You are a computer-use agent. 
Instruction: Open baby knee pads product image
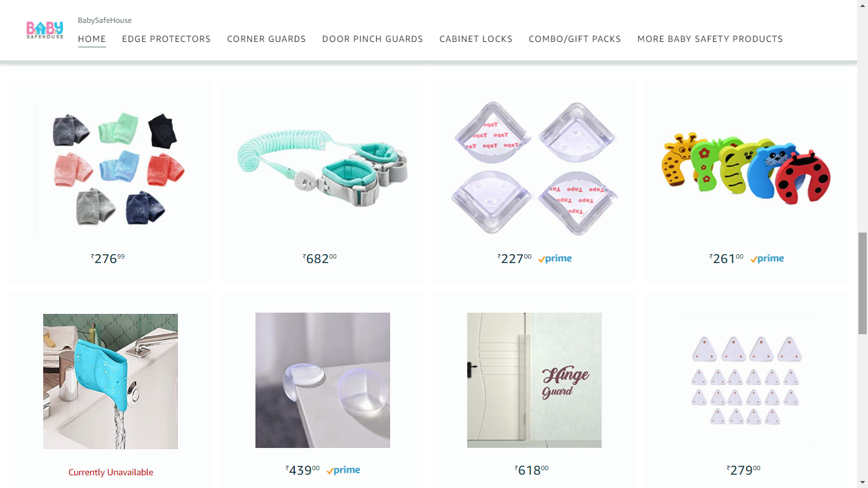111,168
